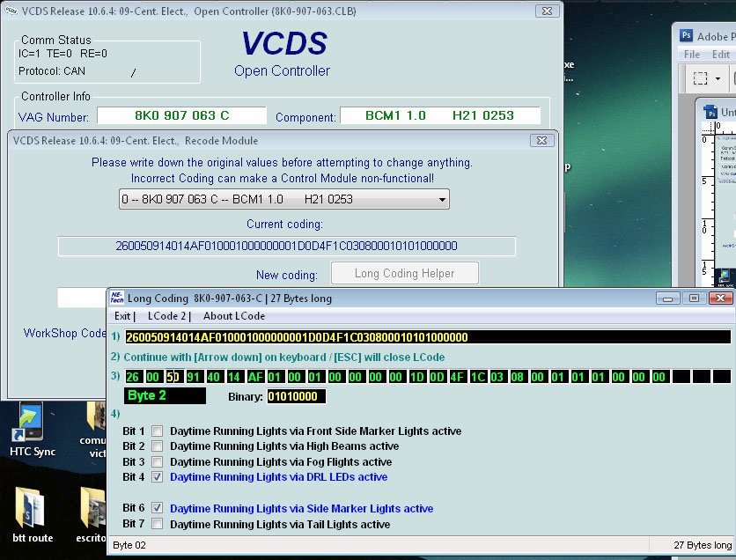
Task: Click the 'Incorrect Coding can make' warning text
Action: pos(282,179)
